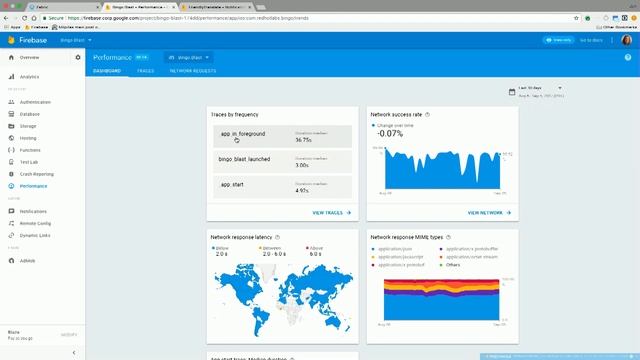Click the Upgrade plan button in sidebar
Viewport: 640px width, 360px height.
(69, 335)
